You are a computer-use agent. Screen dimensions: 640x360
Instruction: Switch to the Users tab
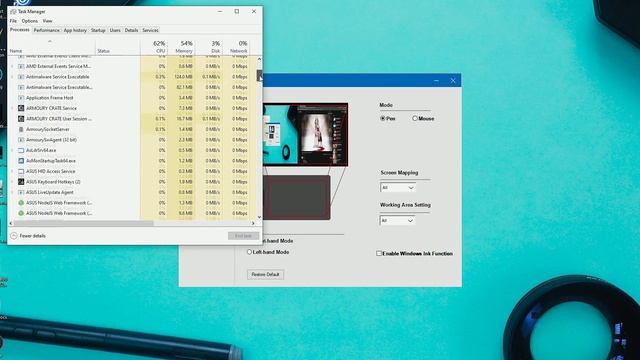pos(115,30)
